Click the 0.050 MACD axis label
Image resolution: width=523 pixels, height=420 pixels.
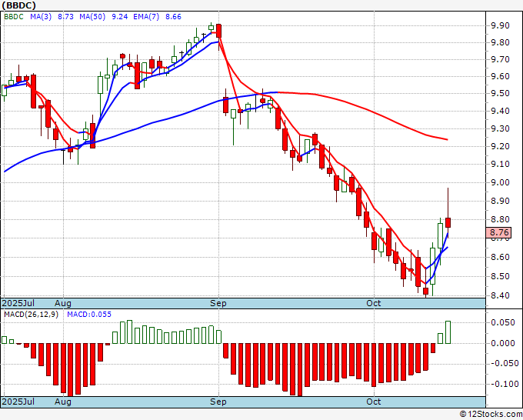point(503,322)
